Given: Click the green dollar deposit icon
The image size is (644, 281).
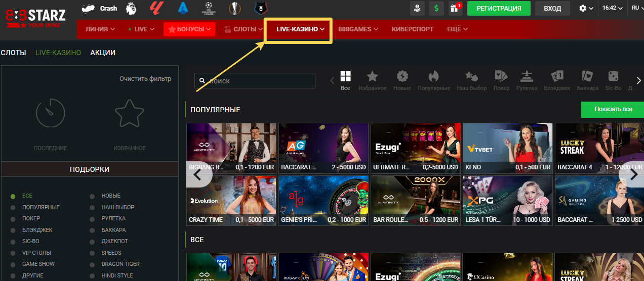Looking at the screenshot, I should (436, 9).
